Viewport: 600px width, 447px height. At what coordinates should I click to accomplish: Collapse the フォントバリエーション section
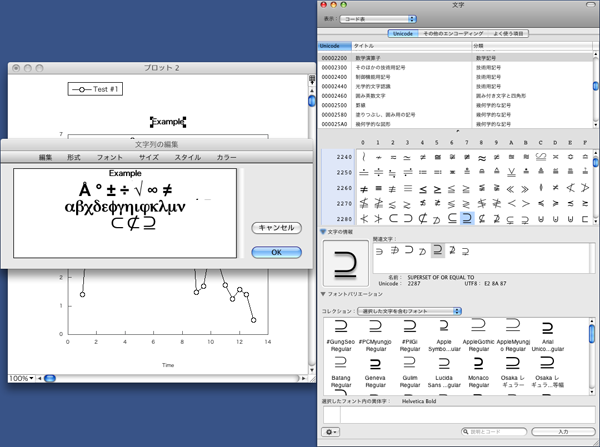(x=323, y=294)
